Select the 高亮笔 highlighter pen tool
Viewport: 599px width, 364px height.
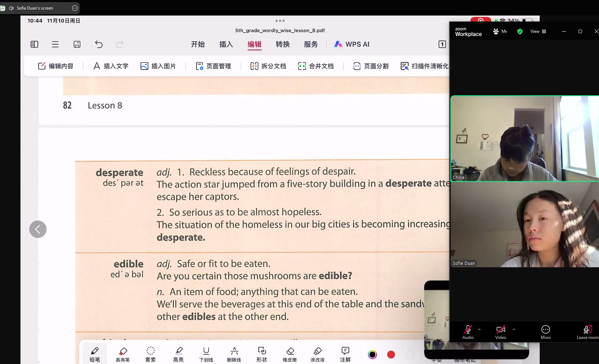122,354
